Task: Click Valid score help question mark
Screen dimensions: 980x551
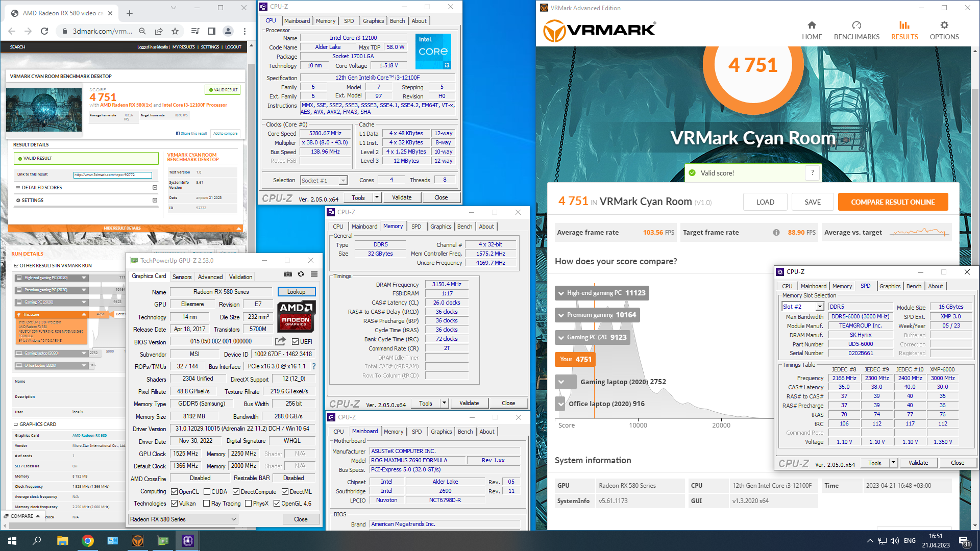Action: tap(812, 173)
